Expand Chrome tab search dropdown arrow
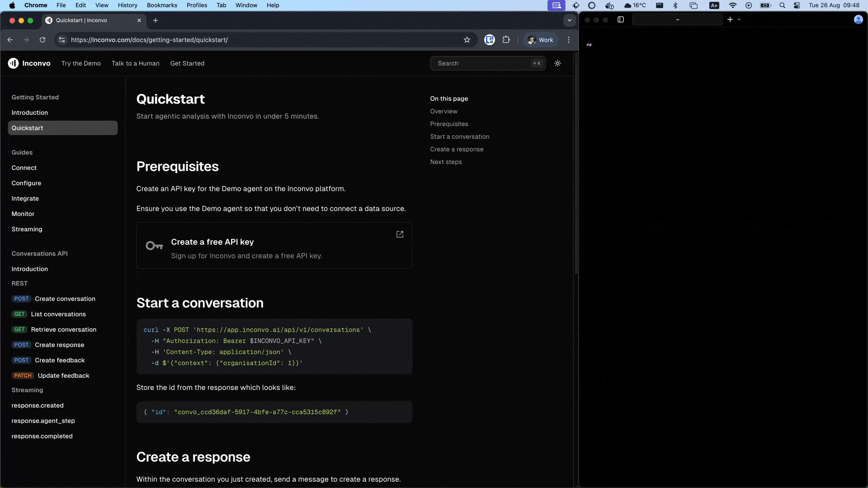Image resolution: width=868 pixels, height=488 pixels. point(569,20)
